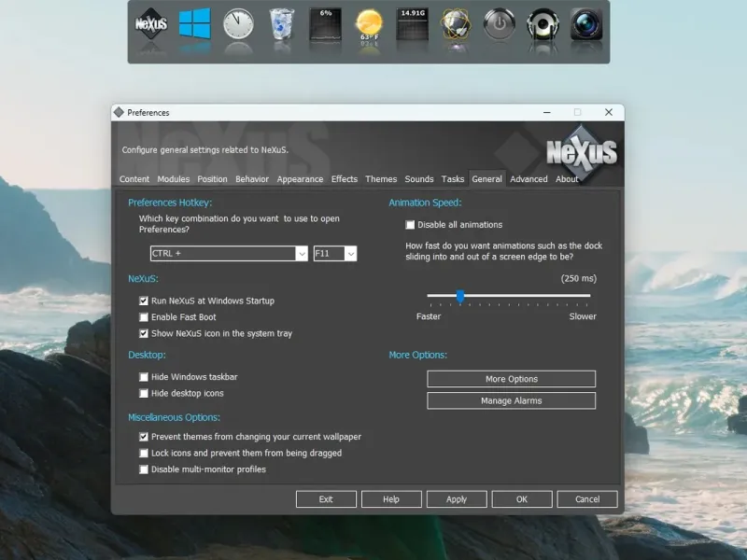Click the globe network icon in the dock
Viewport: 747px width, 560px height.
click(456, 24)
